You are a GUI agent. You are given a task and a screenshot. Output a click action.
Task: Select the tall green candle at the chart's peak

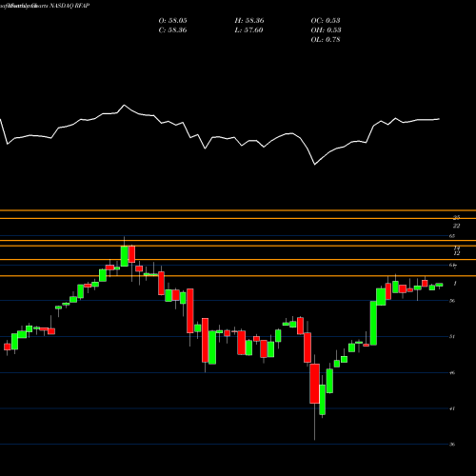click(125, 256)
